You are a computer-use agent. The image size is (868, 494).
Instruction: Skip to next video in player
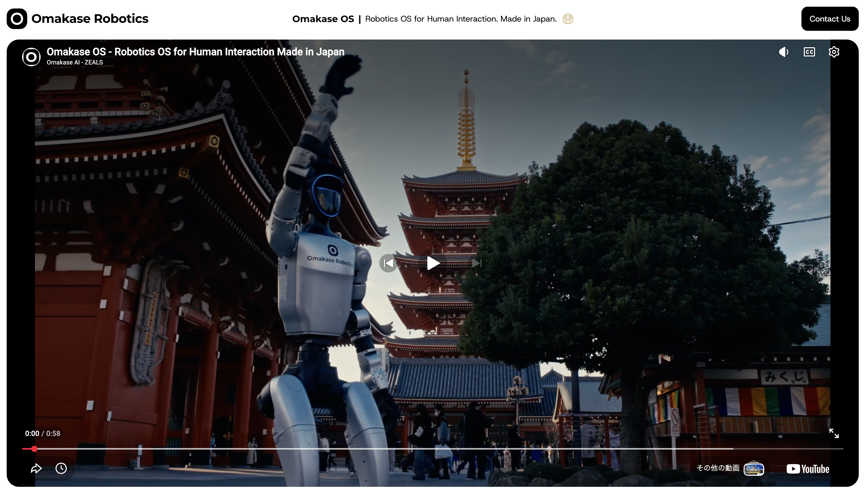[x=477, y=263]
